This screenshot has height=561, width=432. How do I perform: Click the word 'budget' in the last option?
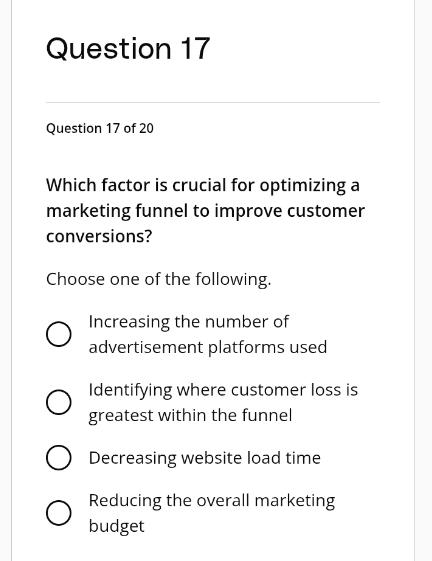click(117, 526)
